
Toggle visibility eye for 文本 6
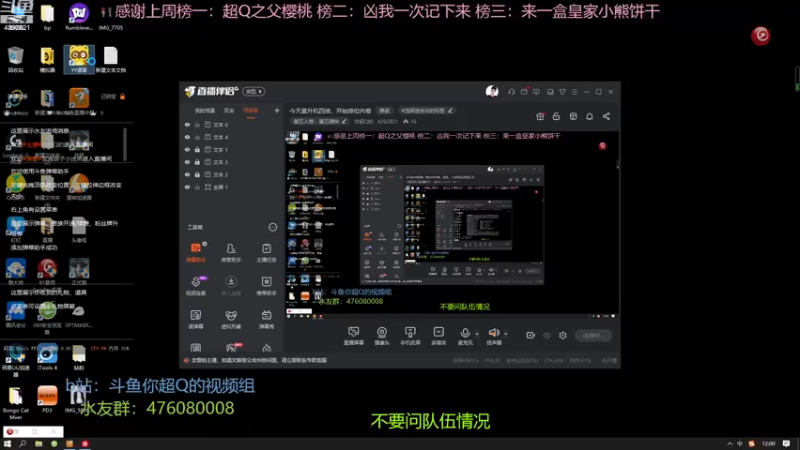pyautogui.click(x=187, y=124)
